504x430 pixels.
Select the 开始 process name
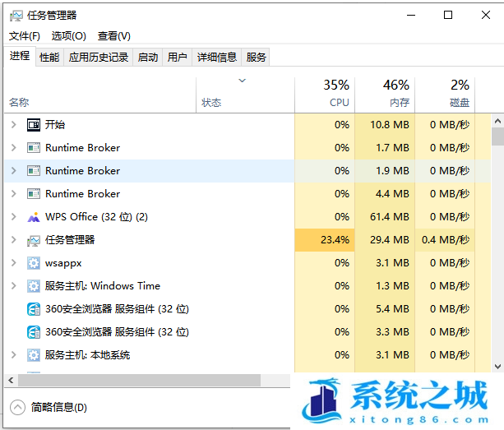(x=55, y=125)
